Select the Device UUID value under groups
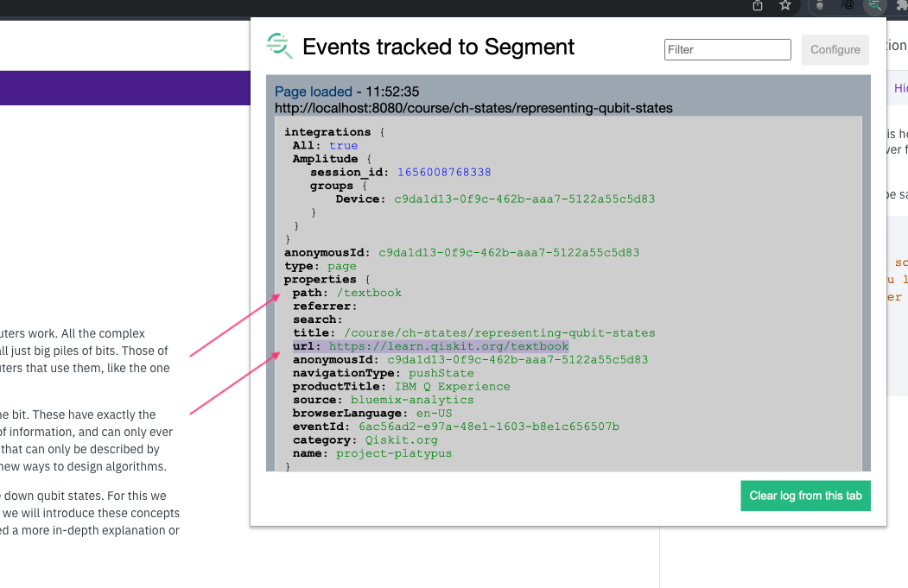 point(524,199)
